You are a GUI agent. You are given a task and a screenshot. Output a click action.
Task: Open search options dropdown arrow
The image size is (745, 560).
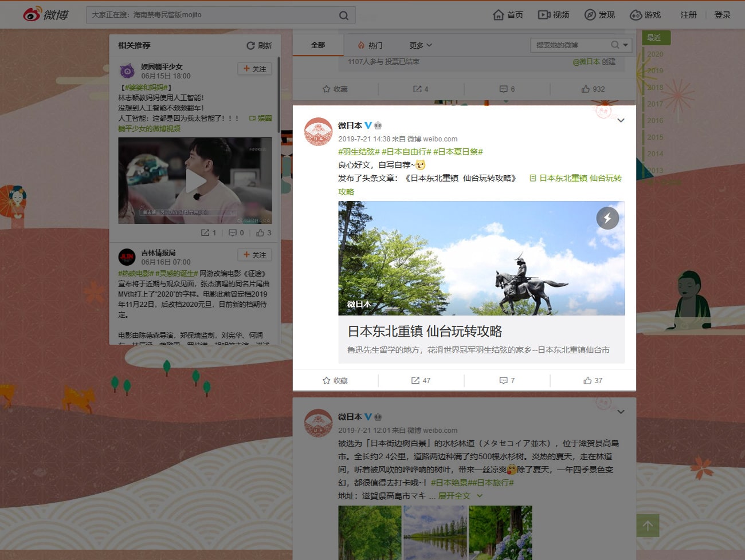pyautogui.click(x=625, y=45)
